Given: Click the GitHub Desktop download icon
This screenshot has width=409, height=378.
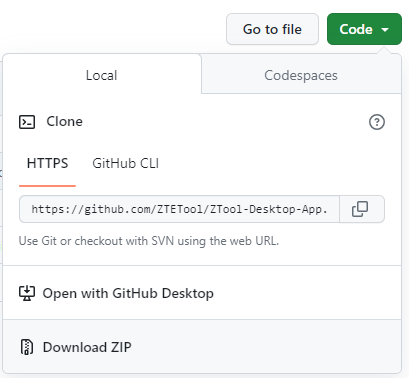Looking at the screenshot, I should pyautogui.click(x=27, y=293).
